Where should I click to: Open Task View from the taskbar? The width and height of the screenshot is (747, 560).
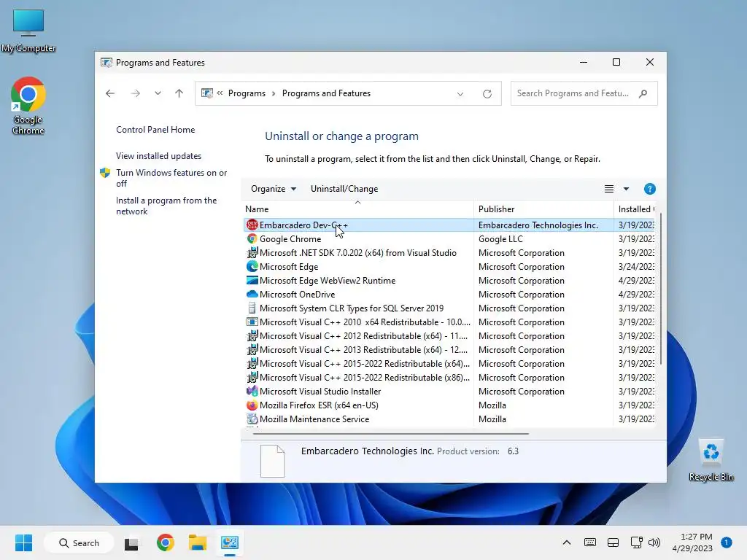click(131, 542)
